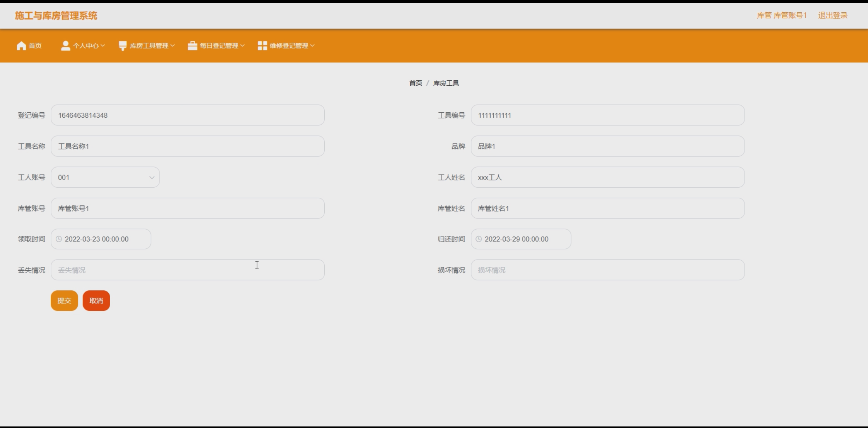
Task: Focus the 丢失情况 input field
Action: [188, 270]
